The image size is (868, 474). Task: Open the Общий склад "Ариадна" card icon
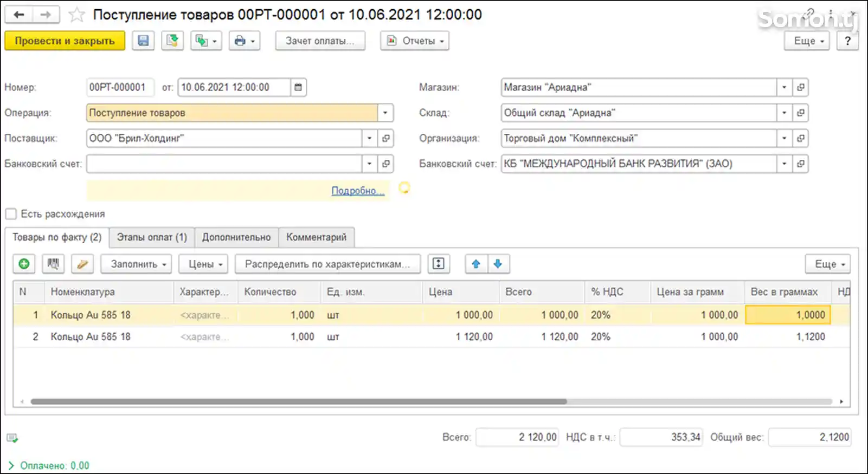coord(800,113)
